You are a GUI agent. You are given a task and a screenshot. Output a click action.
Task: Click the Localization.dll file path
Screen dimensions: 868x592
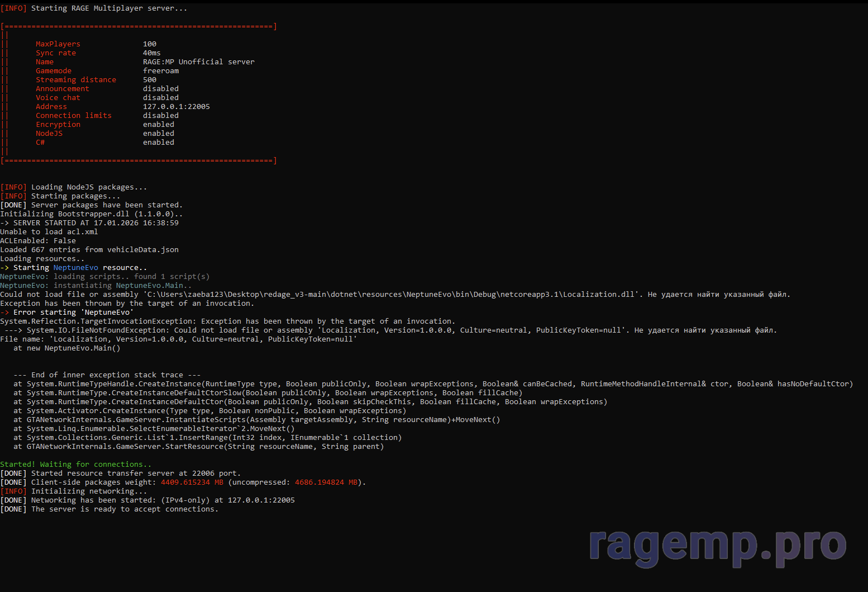[391, 295]
